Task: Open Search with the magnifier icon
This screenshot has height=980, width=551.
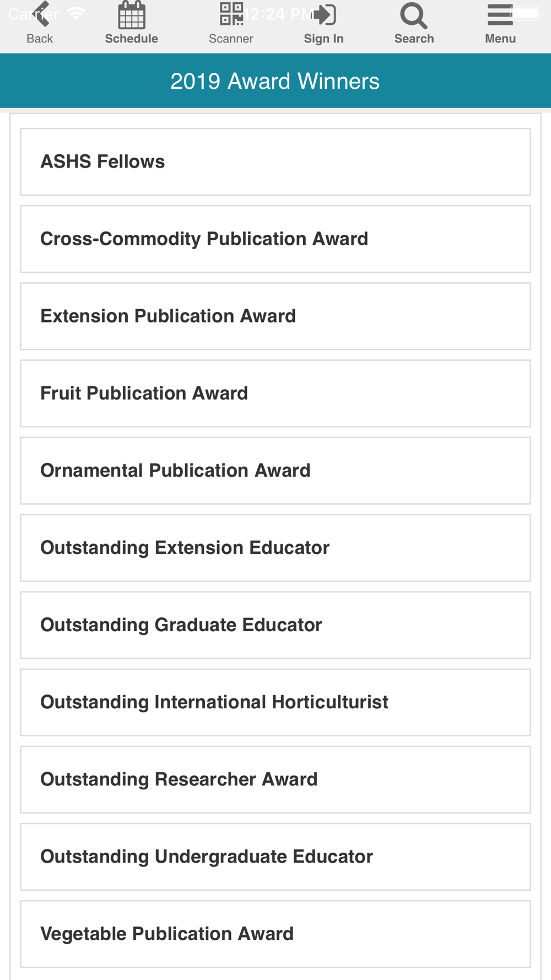Action: [x=414, y=15]
